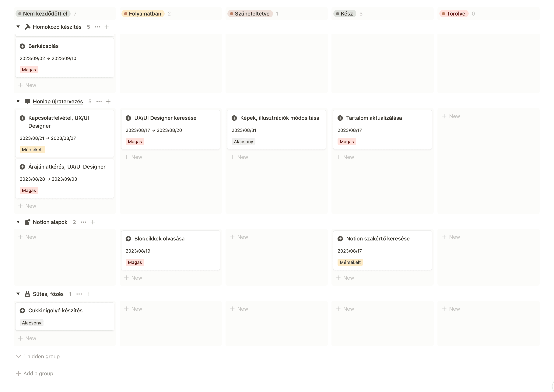This screenshot has height=392, width=554.
Task: Click the add item icon in Sütés főzés
Action: pos(88,294)
